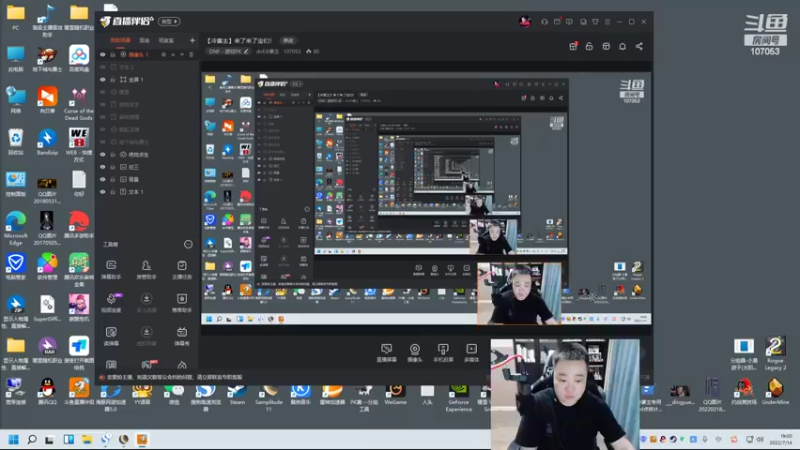Image resolution: width=800 pixels, height=450 pixels.
Task: Open the 读弹幕 tool
Action: coord(111,336)
